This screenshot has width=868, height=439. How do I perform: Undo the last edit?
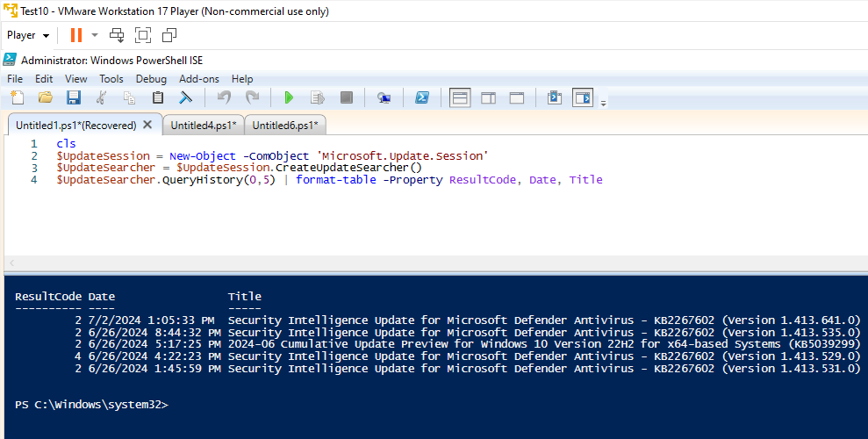click(x=224, y=98)
